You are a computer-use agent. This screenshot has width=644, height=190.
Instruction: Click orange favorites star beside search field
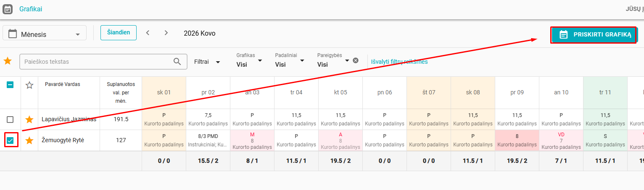point(8,61)
